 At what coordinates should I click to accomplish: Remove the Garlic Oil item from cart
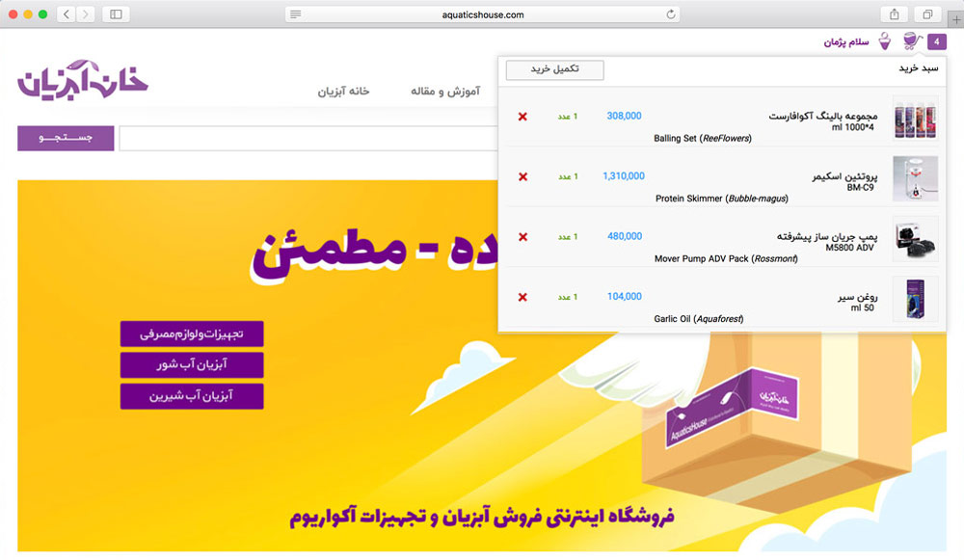[522, 298]
